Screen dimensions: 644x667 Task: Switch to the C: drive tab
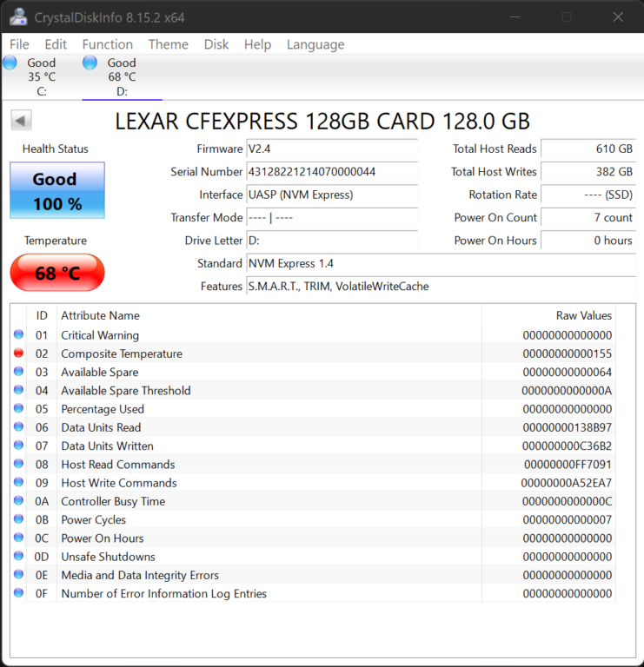coord(41,76)
